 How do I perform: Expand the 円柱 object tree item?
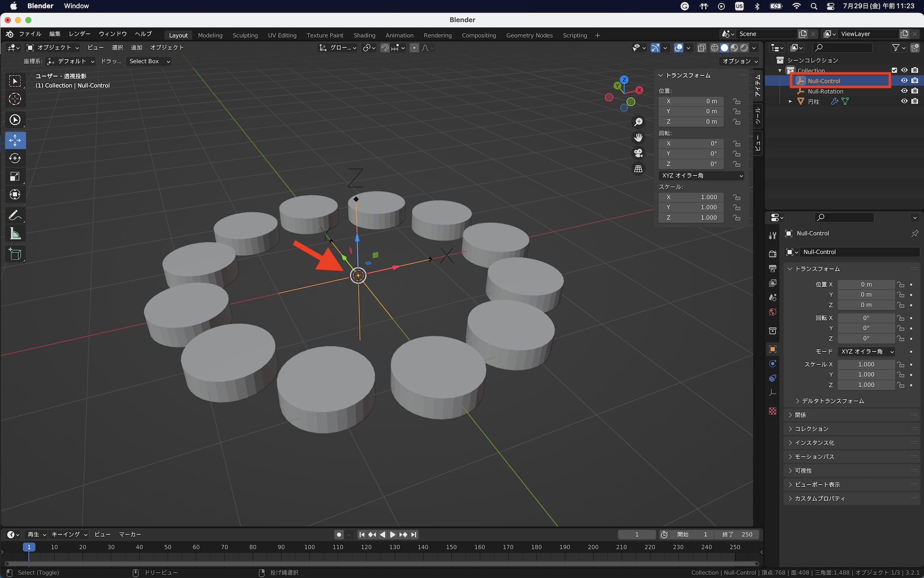790,101
